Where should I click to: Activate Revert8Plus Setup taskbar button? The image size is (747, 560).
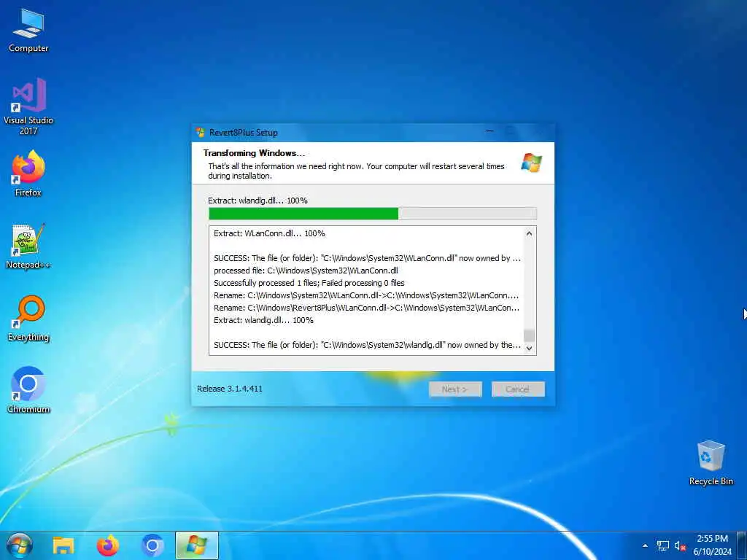coord(197,545)
